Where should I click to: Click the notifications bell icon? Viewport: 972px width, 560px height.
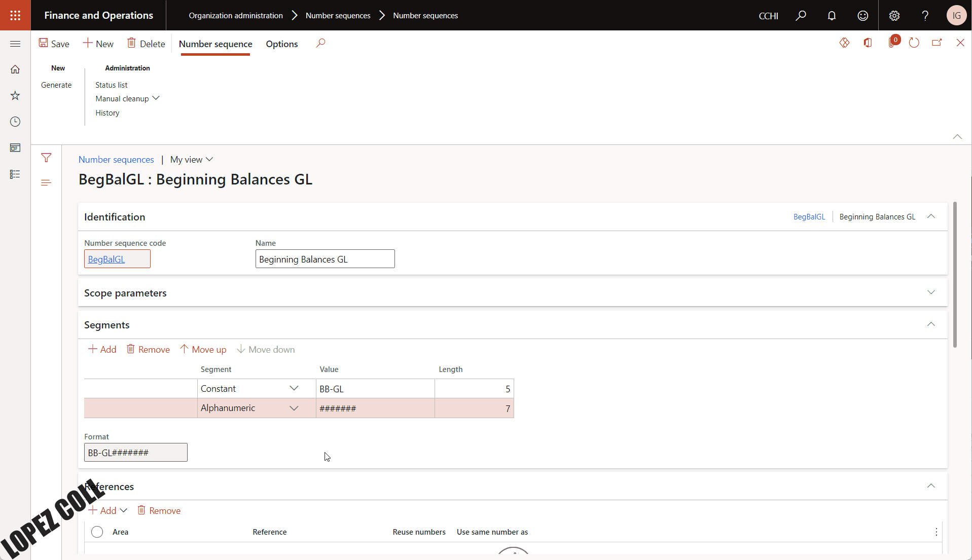click(x=832, y=16)
